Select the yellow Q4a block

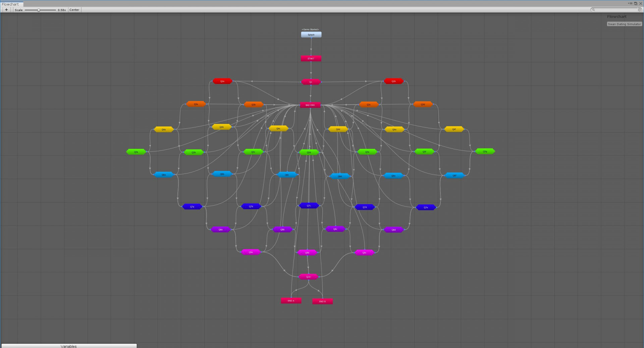pos(164,129)
